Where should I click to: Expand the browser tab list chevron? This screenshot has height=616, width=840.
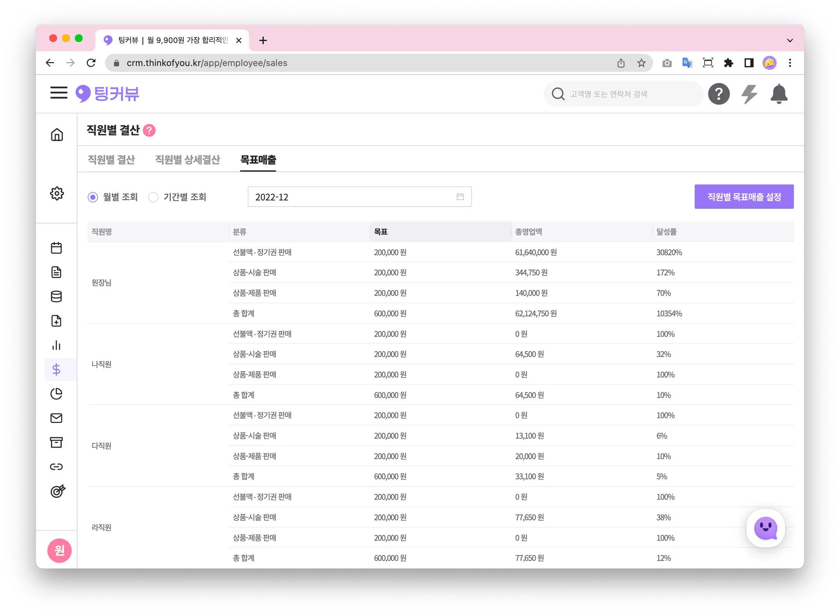point(790,41)
